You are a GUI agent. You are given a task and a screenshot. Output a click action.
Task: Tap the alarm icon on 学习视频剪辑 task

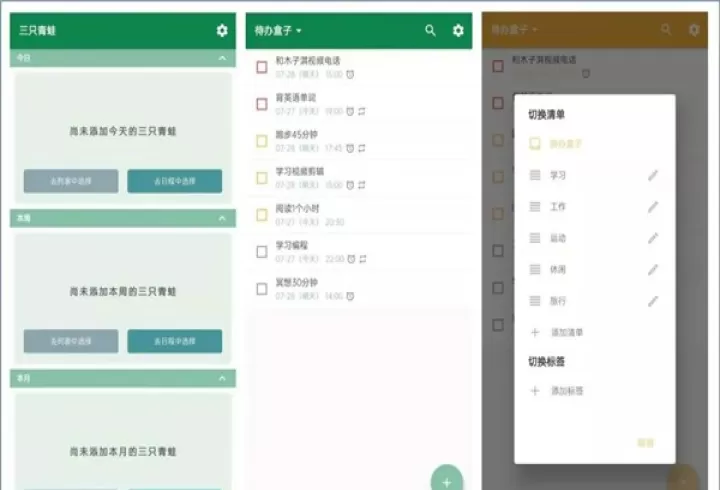350,185
